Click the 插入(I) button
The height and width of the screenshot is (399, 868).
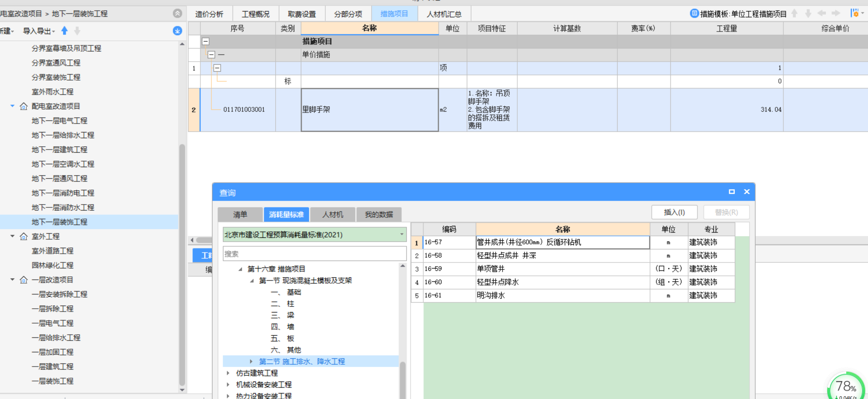click(675, 212)
